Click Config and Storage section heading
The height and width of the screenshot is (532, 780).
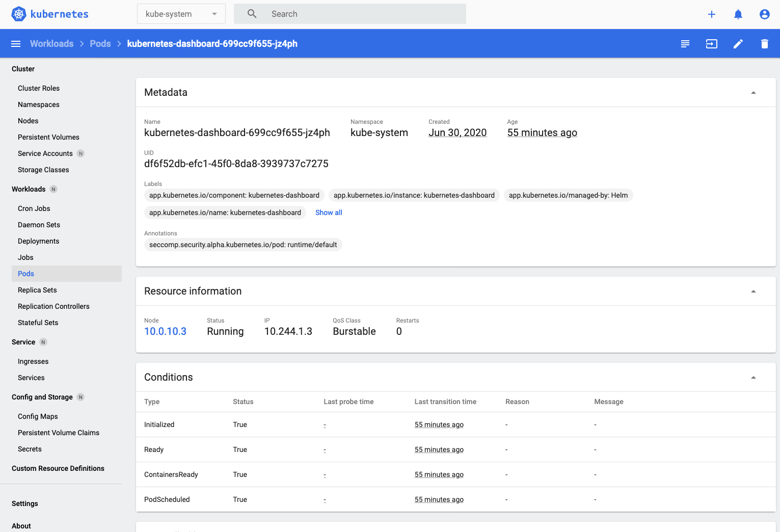coord(42,397)
